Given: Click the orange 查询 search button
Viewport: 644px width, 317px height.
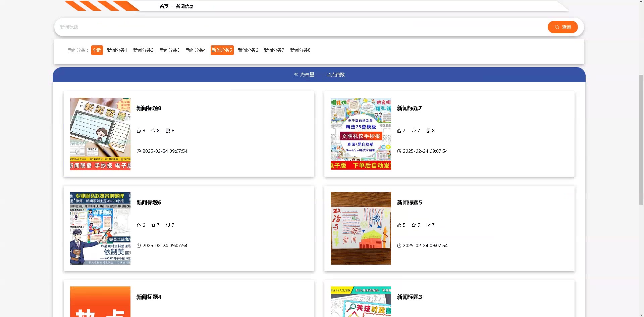Looking at the screenshot, I should click(x=562, y=27).
